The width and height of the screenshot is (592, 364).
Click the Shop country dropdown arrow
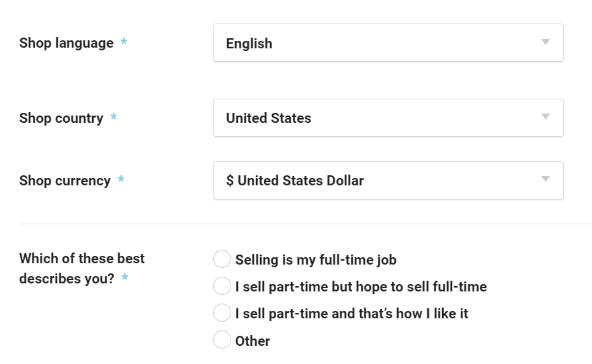pos(546,117)
